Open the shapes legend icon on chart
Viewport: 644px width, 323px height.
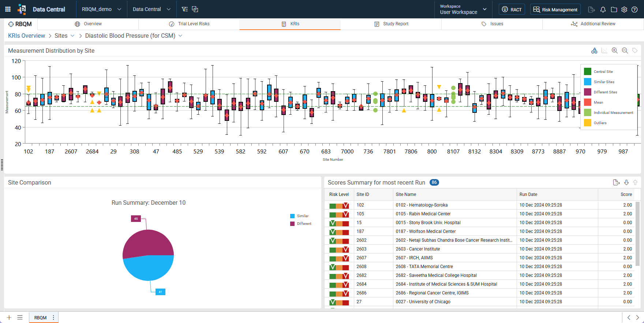[x=594, y=51]
